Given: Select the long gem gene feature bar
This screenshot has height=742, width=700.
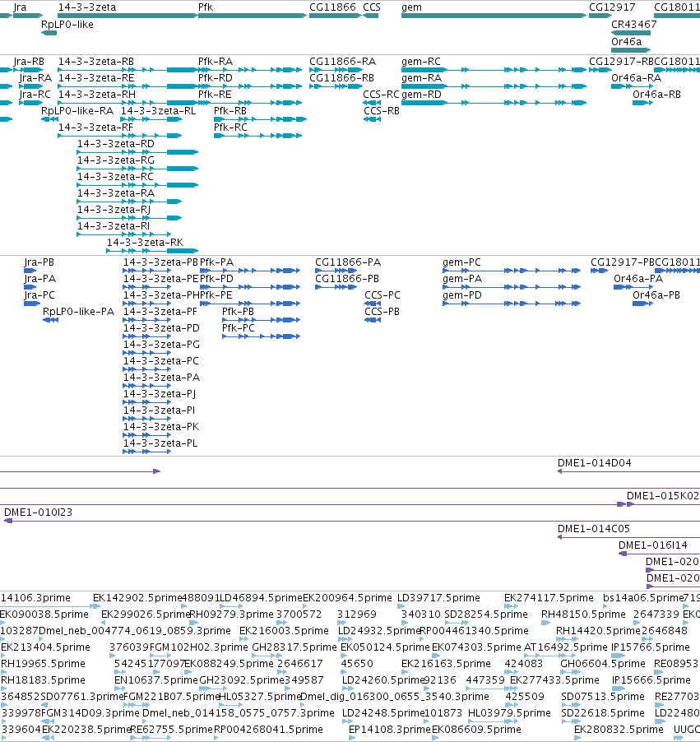Looking at the screenshot, I should click(494, 16).
